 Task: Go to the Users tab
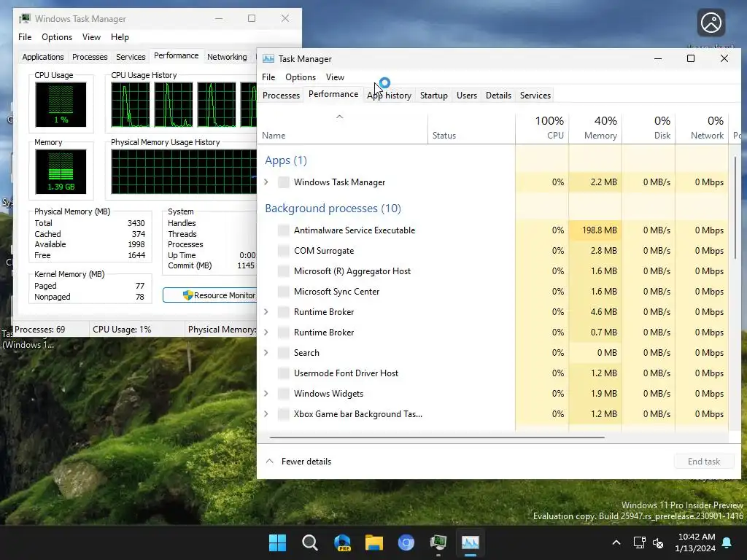tap(466, 96)
